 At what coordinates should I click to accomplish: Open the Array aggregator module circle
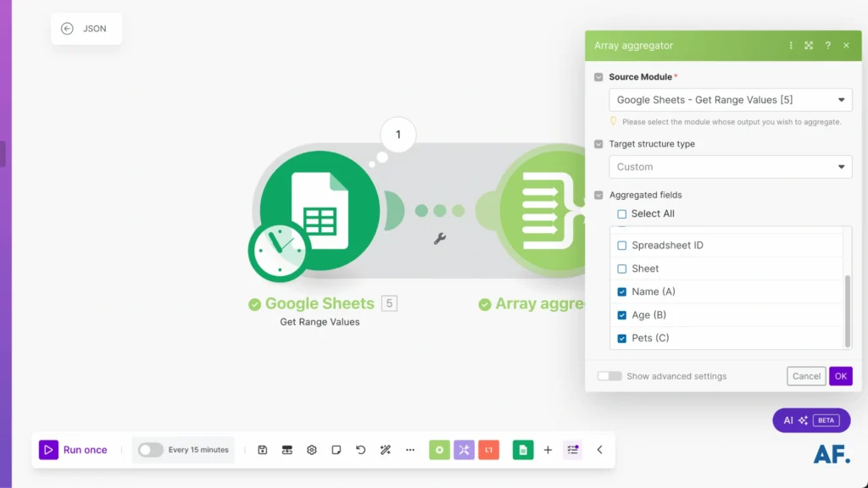point(542,210)
